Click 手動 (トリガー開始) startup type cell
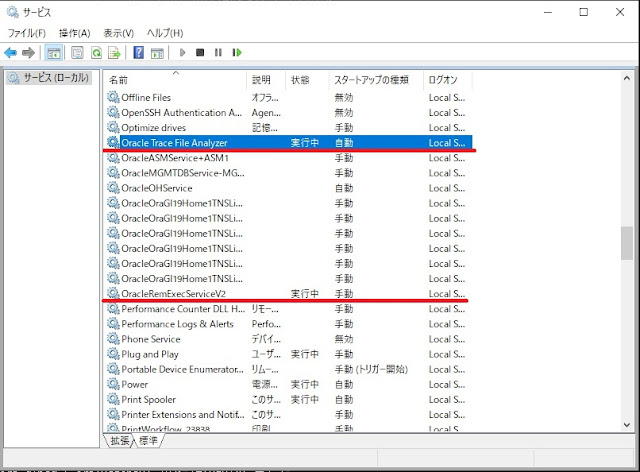The height and width of the screenshot is (472, 640). click(371, 370)
